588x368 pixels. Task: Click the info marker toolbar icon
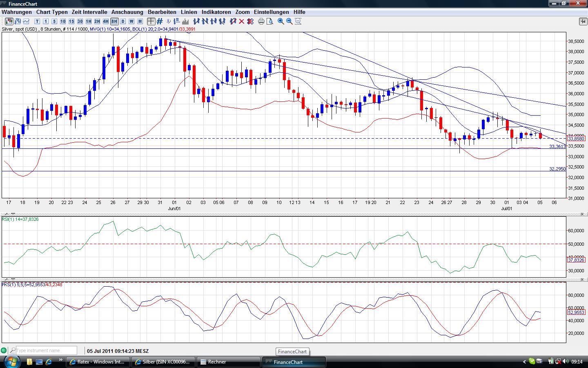(168, 21)
